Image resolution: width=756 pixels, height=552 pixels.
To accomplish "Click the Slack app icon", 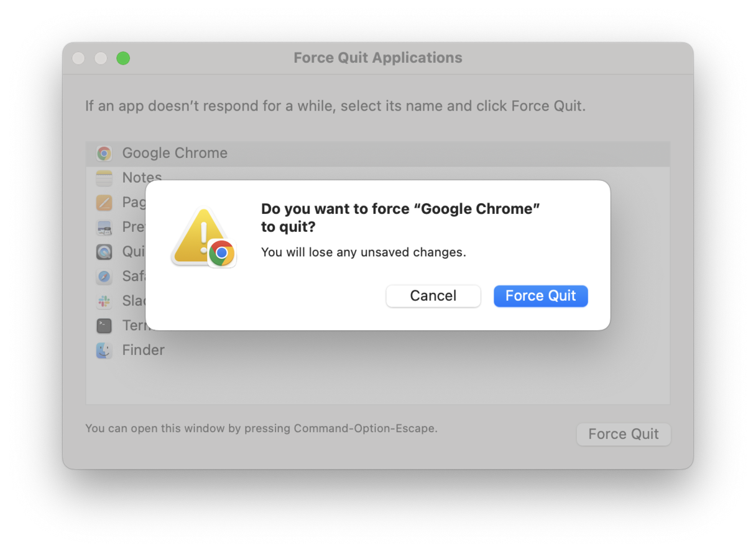I will coord(104,301).
